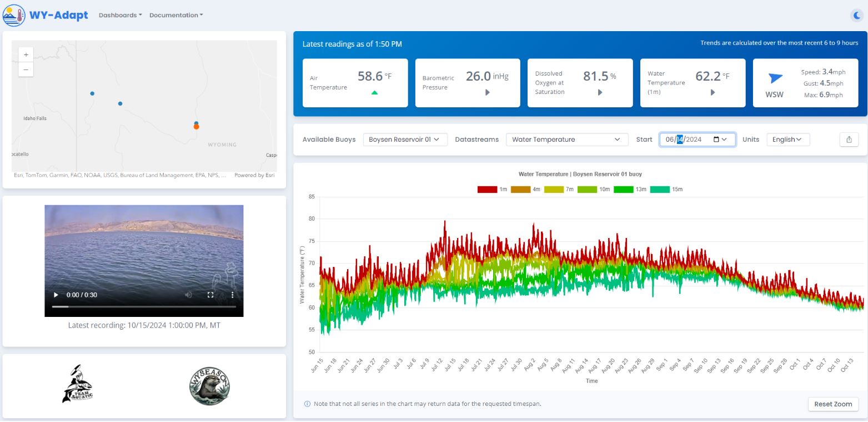
Task: Click the Team Aquatic logo
Action: tap(77, 384)
